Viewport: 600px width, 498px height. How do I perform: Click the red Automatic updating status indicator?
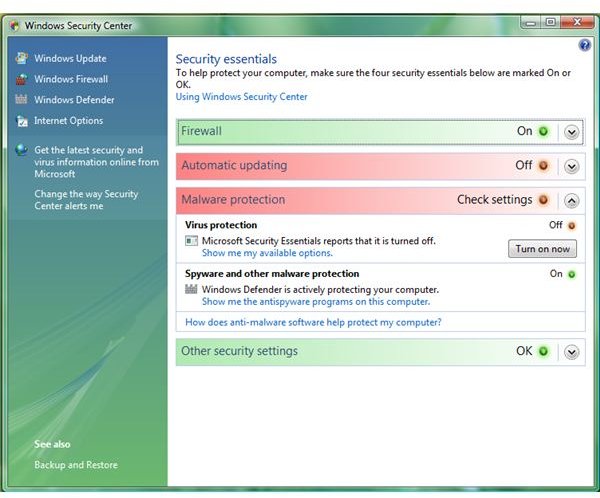(543, 166)
